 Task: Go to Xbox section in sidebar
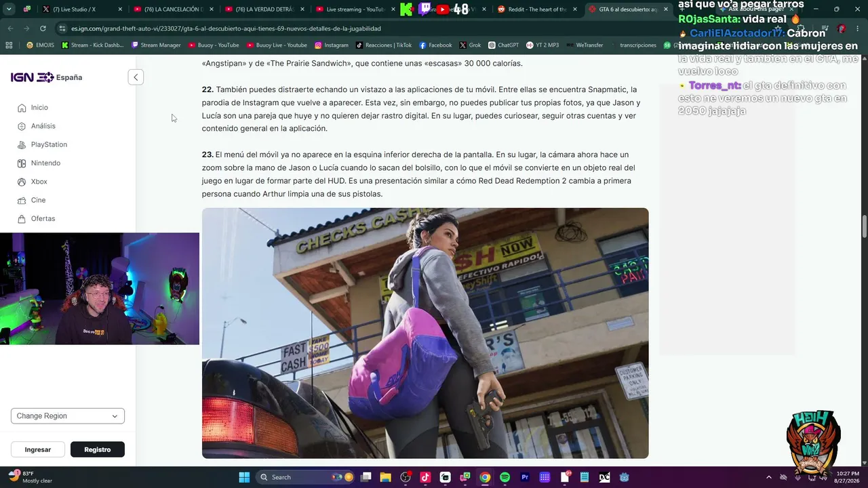32,182
